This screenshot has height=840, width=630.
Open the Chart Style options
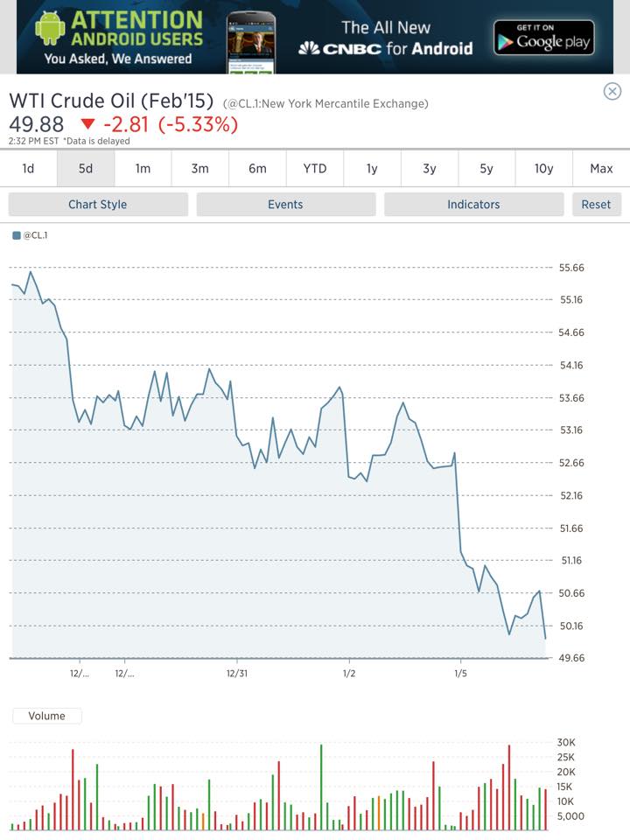click(98, 204)
